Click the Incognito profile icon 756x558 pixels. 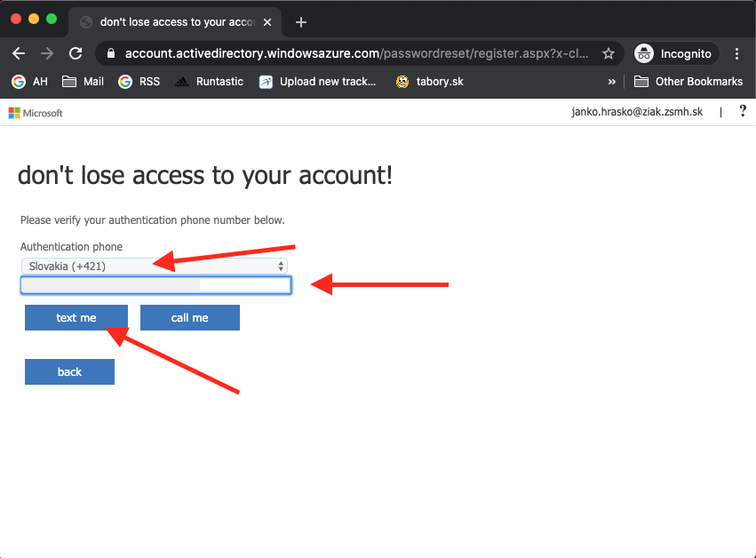click(646, 53)
